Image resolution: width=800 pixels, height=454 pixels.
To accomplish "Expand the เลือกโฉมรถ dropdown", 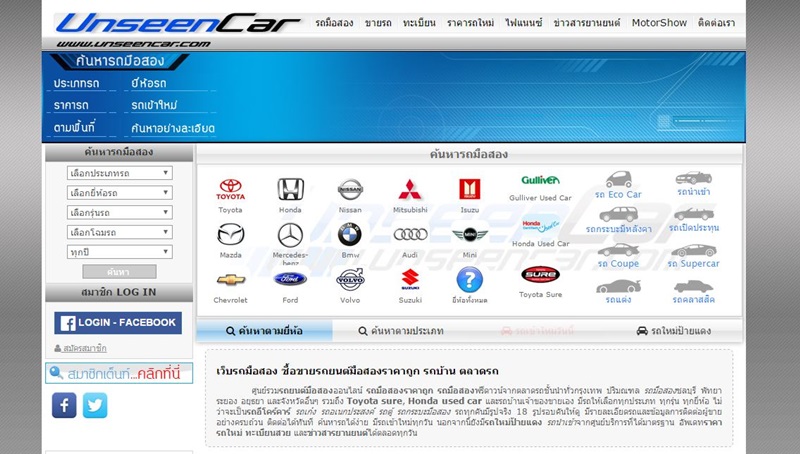I will [119, 232].
